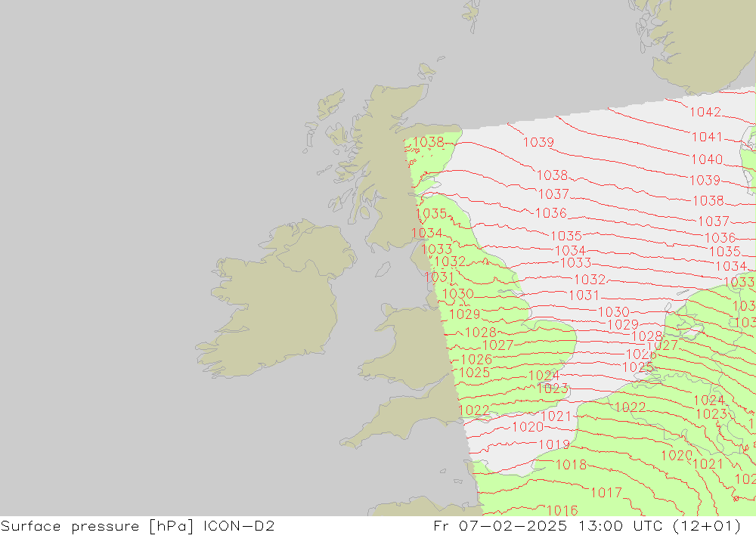This screenshot has width=756, height=554.
Task: Select the 1042 isobar label
Action: 705,112
